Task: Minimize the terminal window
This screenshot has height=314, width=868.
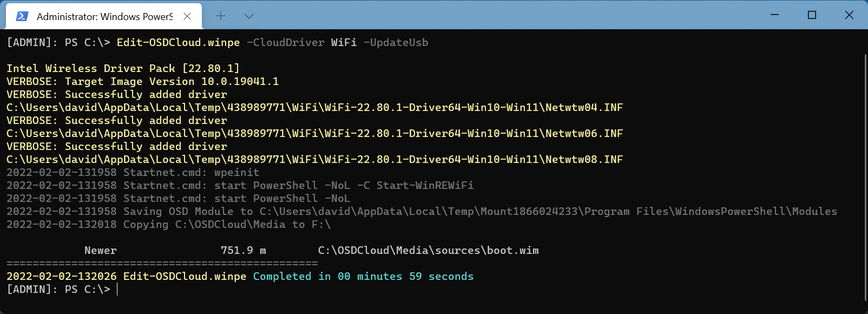Action: pos(774,15)
